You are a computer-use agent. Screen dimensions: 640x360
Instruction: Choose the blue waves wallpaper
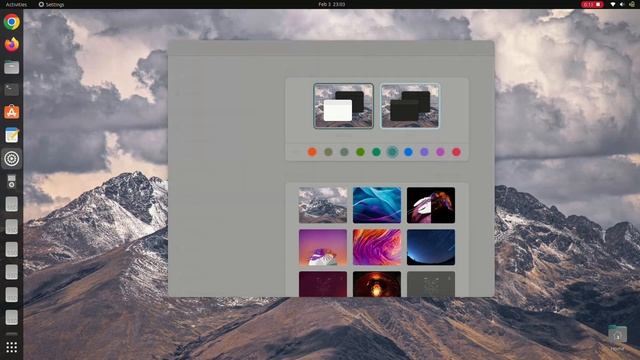[377, 205]
